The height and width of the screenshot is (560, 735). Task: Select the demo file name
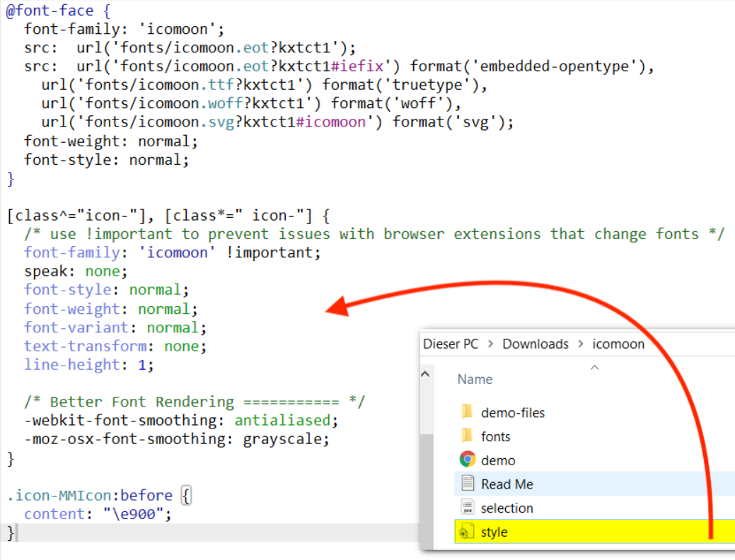[498, 460]
